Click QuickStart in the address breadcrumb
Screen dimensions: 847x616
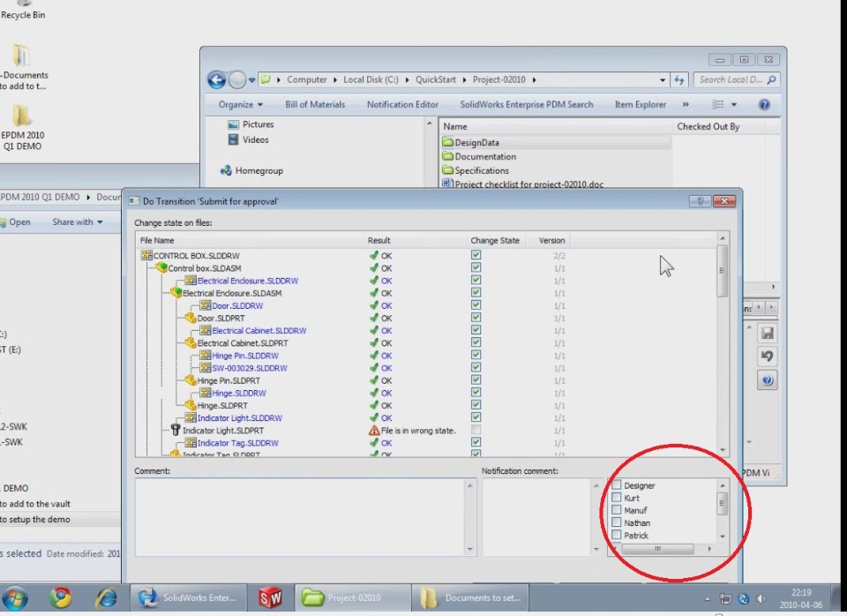pyautogui.click(x=435, y=80)
